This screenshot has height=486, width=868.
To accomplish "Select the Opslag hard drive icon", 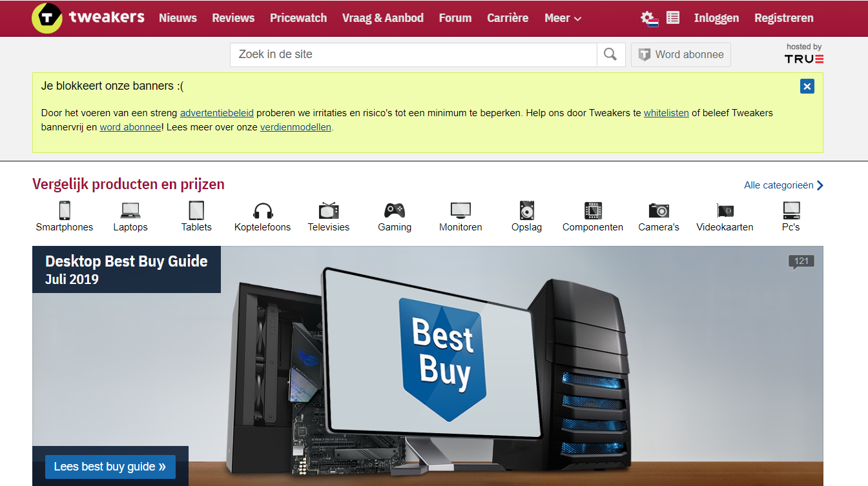I will 527,210.
